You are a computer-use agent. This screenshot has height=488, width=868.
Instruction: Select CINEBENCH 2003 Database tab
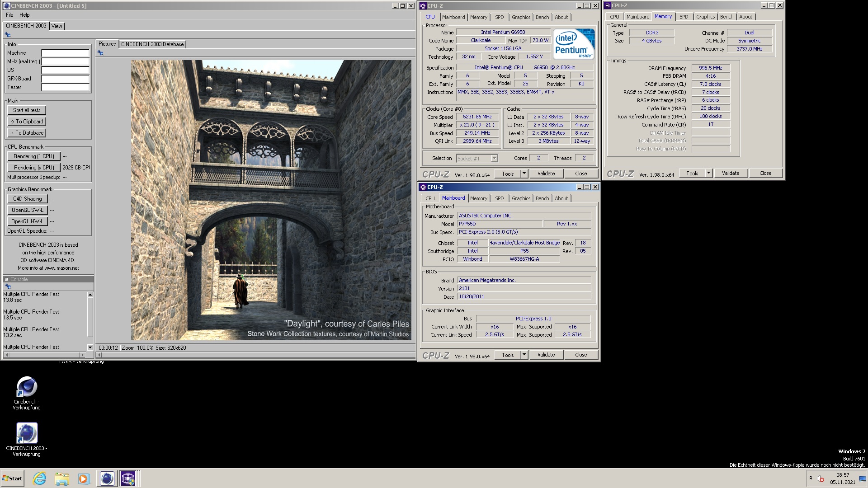[152, 44]
